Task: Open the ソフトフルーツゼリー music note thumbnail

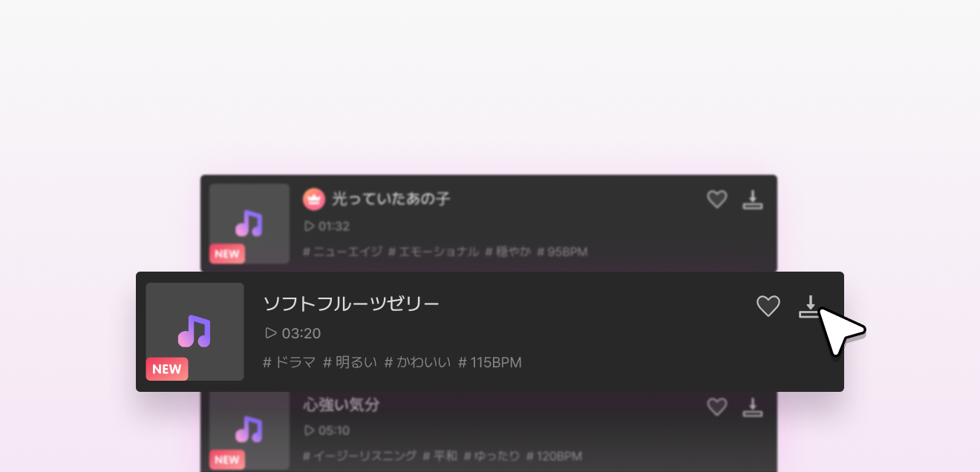Action: click(x=195, y=332)
